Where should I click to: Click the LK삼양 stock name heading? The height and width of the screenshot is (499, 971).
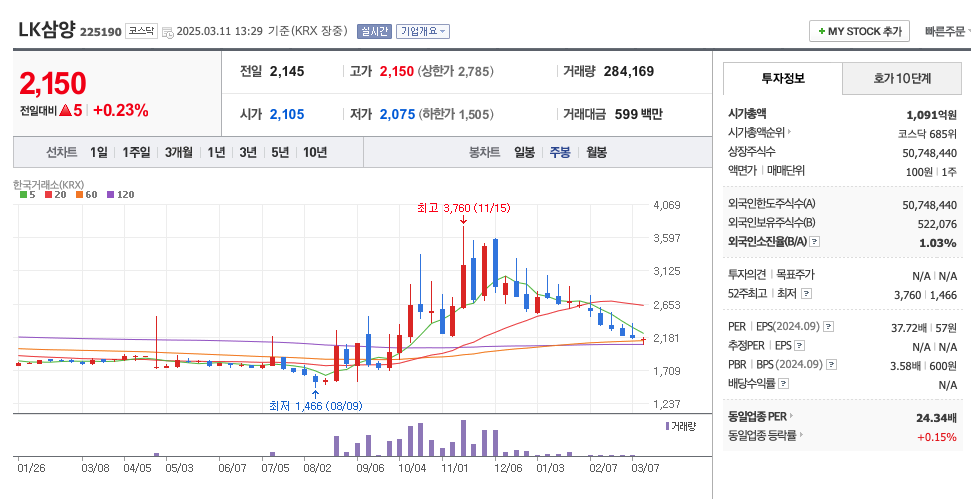pyautogui.click(x=46, y=30)
